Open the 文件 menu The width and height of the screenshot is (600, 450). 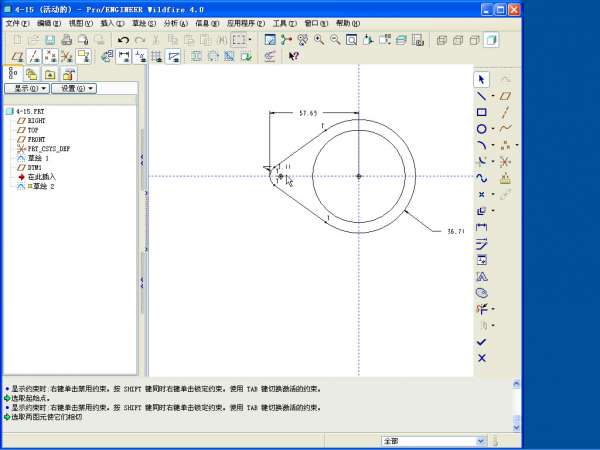(18, 22)
